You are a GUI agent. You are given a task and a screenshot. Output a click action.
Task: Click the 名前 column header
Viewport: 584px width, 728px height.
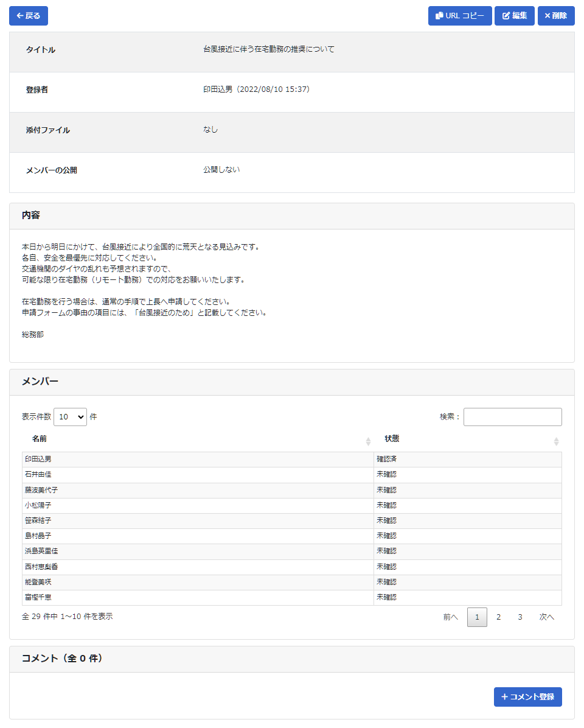pyautogui.click(x=40, y=439)
